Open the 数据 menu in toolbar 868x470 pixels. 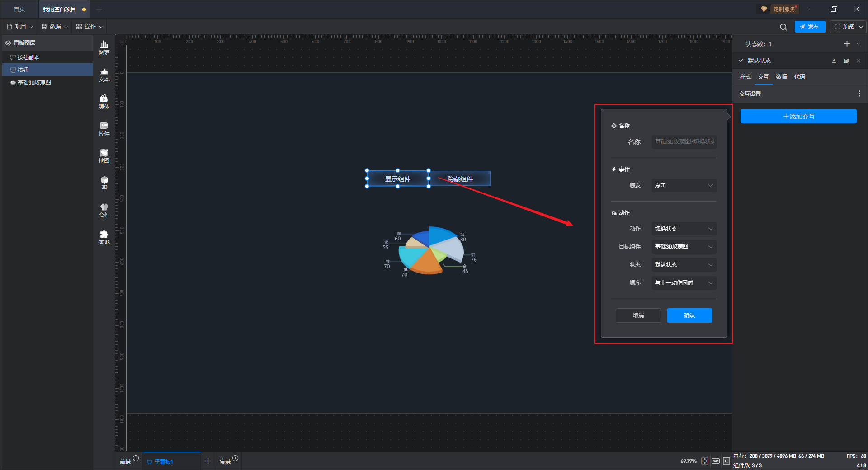click(55, 27)
